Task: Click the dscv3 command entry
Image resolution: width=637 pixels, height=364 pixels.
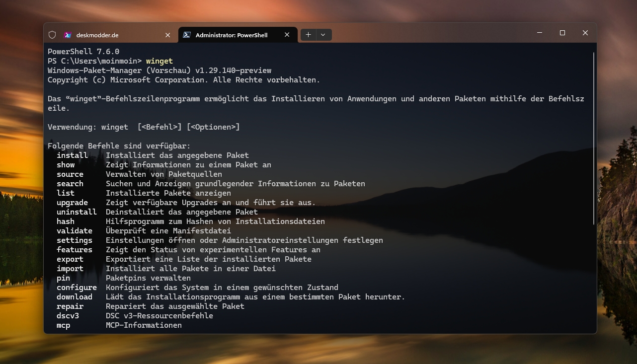Action: point(68,316)
